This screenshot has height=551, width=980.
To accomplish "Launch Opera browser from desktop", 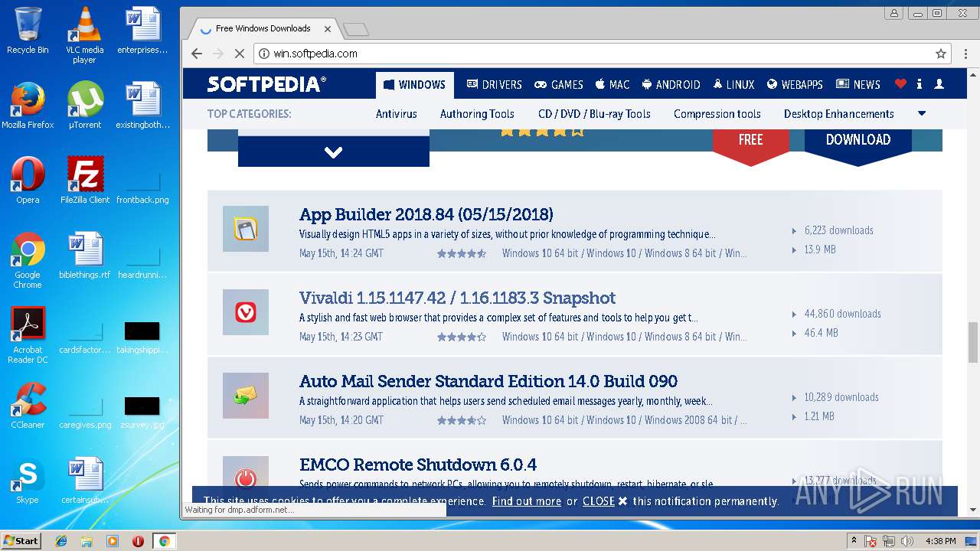I will (28, 181).
